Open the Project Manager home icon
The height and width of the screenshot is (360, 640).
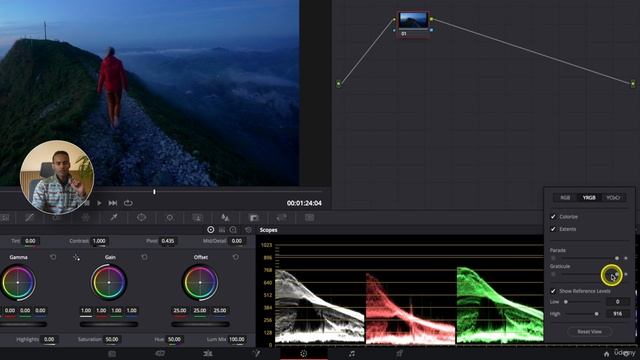pos(607,354)
